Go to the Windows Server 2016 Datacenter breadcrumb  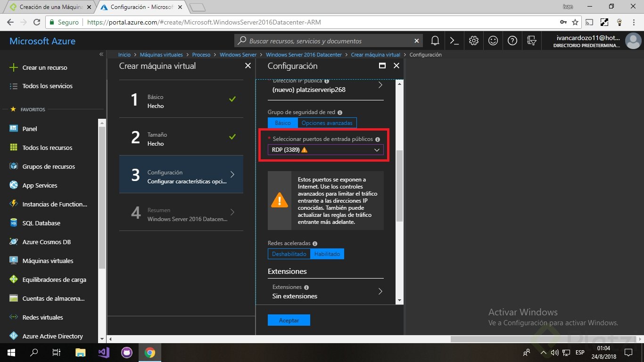304,55
